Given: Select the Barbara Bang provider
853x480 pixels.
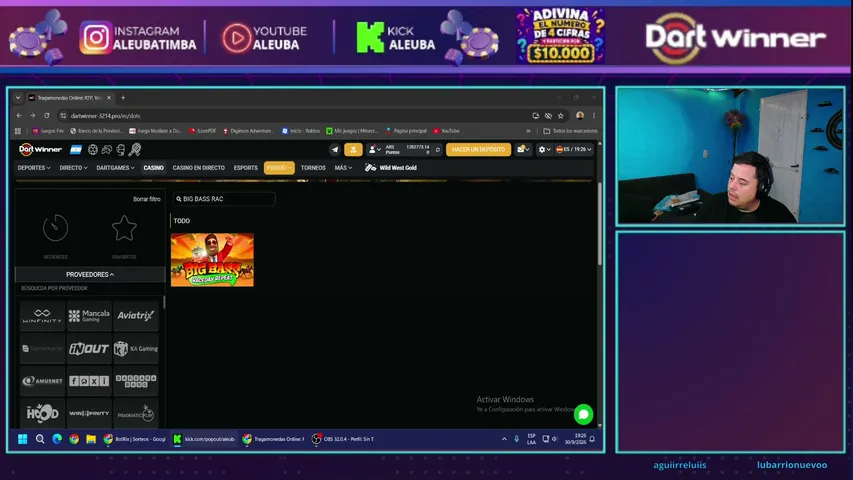Looking at the screenshot, I should point(136,381).
